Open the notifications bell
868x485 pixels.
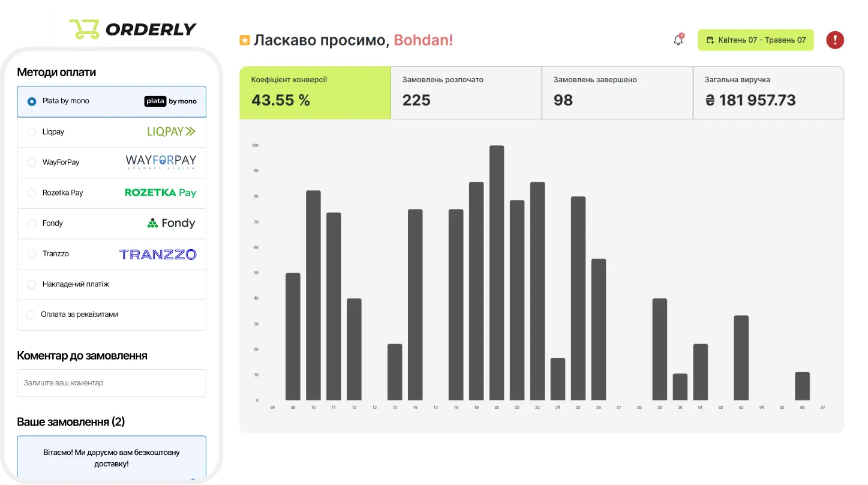[x=678, y=40]
